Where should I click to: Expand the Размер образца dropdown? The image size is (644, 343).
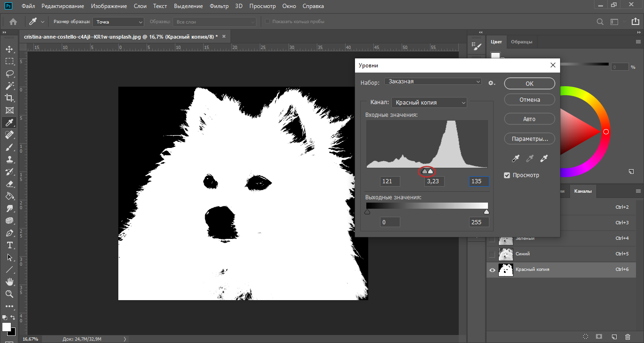(118, 22)
